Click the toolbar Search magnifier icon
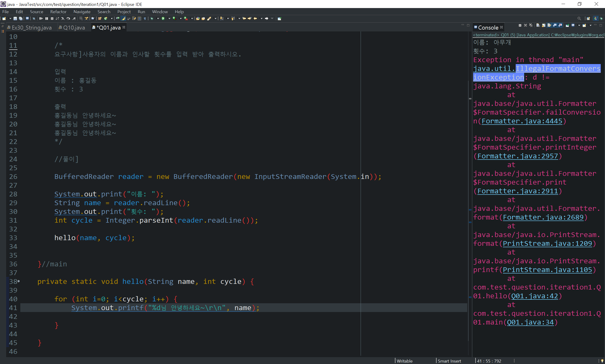605x364 pixels. click(579, 19)
